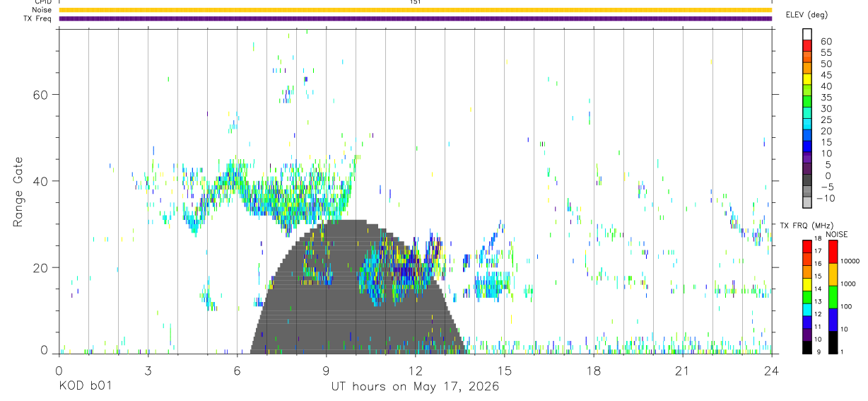This screenshot has width=868, height=401.
Task: Click the blue 15–20 degree elevation swatch
Action: coord(807,136)
